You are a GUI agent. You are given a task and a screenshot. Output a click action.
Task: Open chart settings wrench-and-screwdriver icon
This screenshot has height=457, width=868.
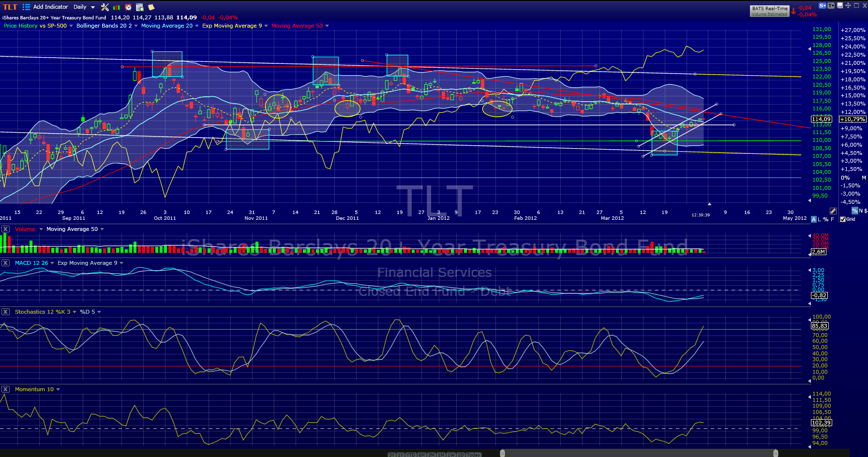[x=105, y=7]
